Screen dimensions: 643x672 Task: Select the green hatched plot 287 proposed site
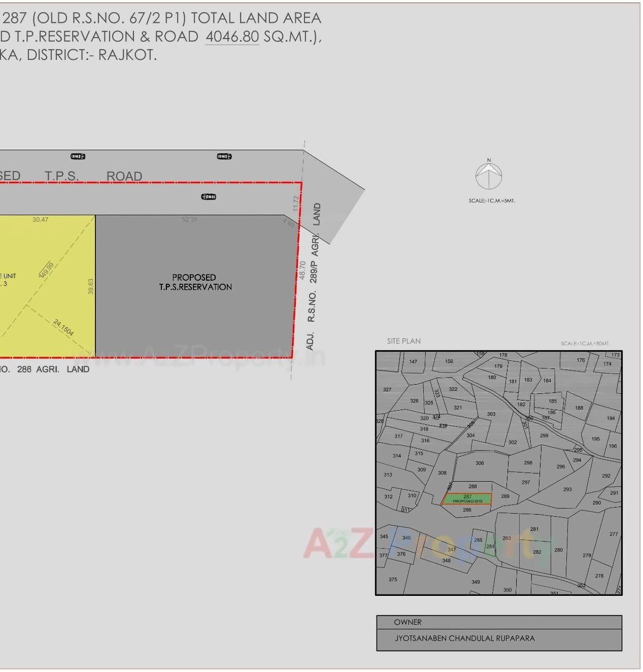467,499
